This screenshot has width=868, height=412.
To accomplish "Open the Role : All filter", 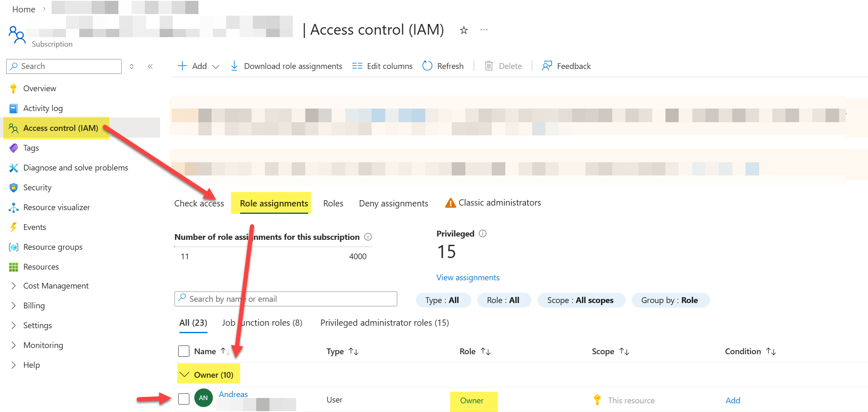I will point(504,300).
